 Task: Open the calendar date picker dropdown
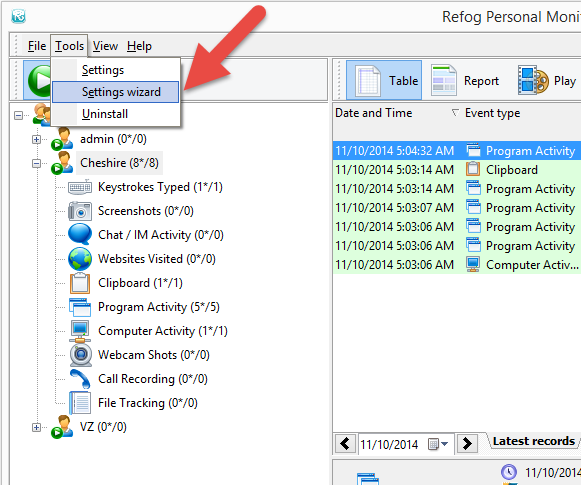(438, 444)
